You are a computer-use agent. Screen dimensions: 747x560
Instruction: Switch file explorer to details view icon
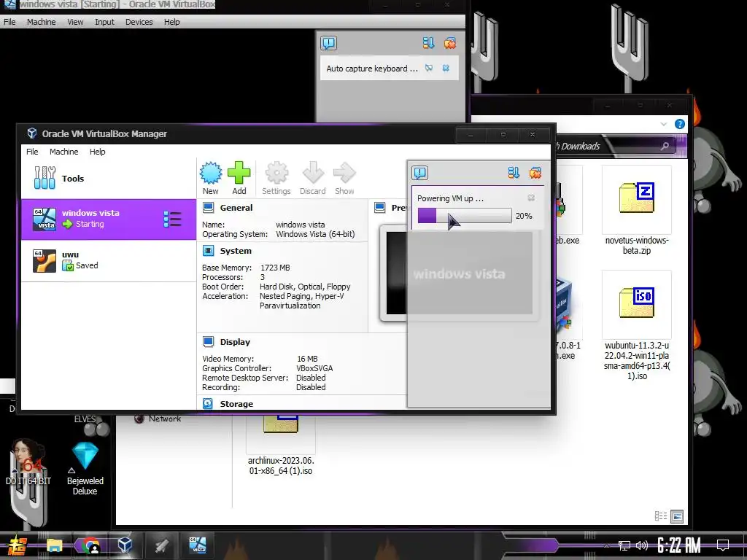661,516
